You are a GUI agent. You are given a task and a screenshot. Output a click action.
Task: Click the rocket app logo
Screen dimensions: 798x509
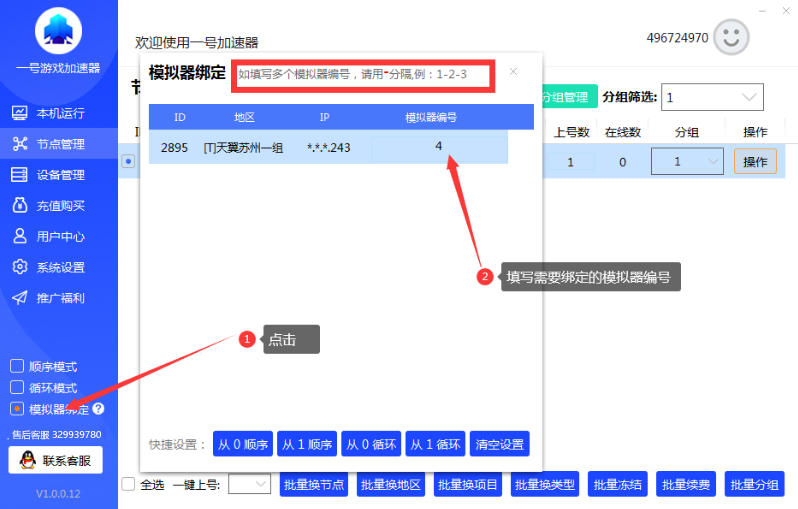(58, 31)
